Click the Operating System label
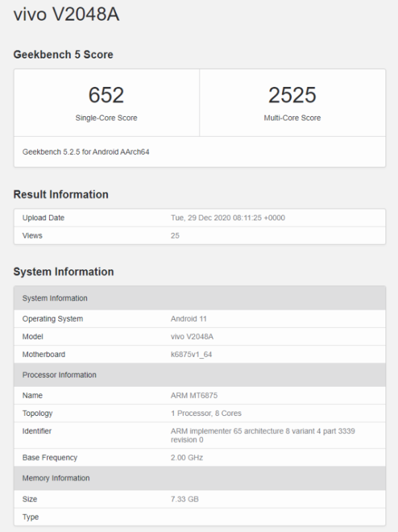Image resolution: width=398 pixels, height=532 pixels. click(x=52, y=319)
